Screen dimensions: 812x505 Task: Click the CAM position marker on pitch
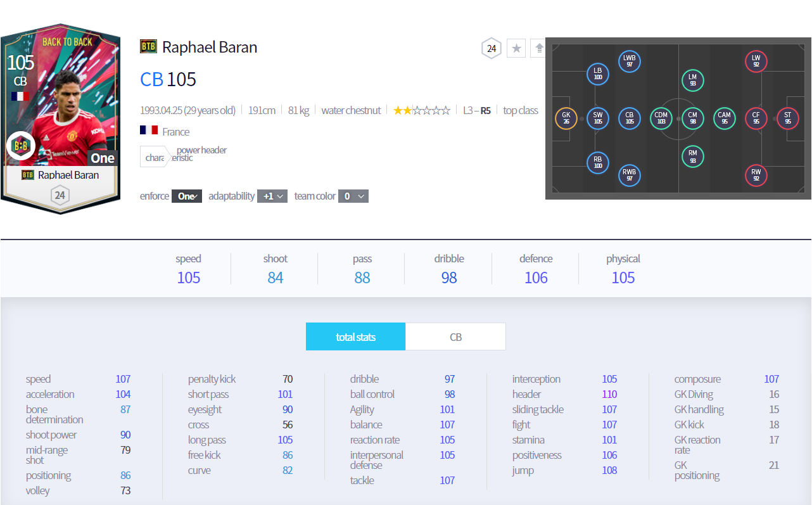[724, 118]
